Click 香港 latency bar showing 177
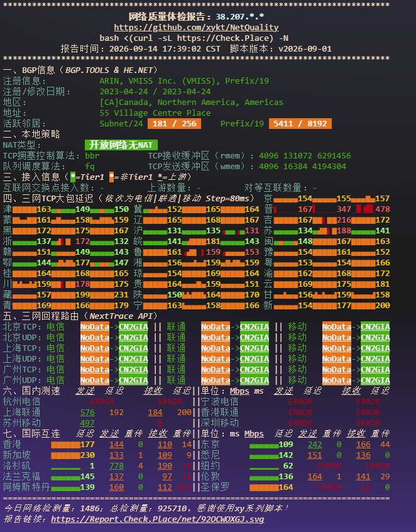 coord(73,445)
